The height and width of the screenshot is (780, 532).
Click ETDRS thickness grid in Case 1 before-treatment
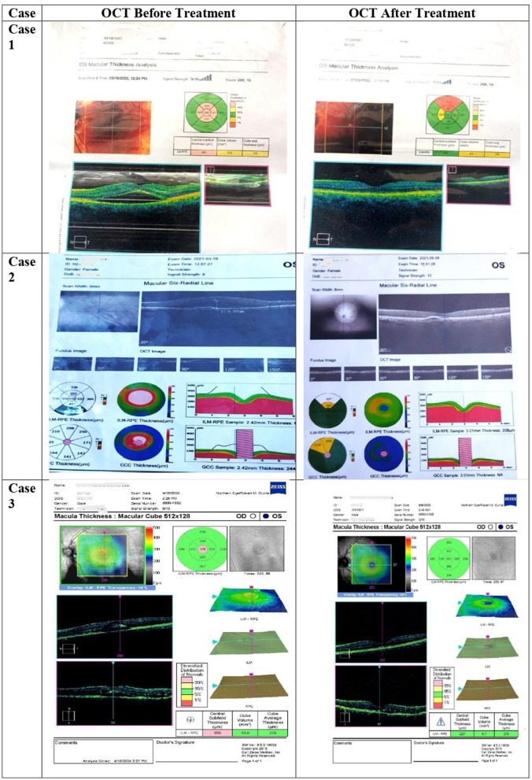pyautogui.click(x=204, y=113)
